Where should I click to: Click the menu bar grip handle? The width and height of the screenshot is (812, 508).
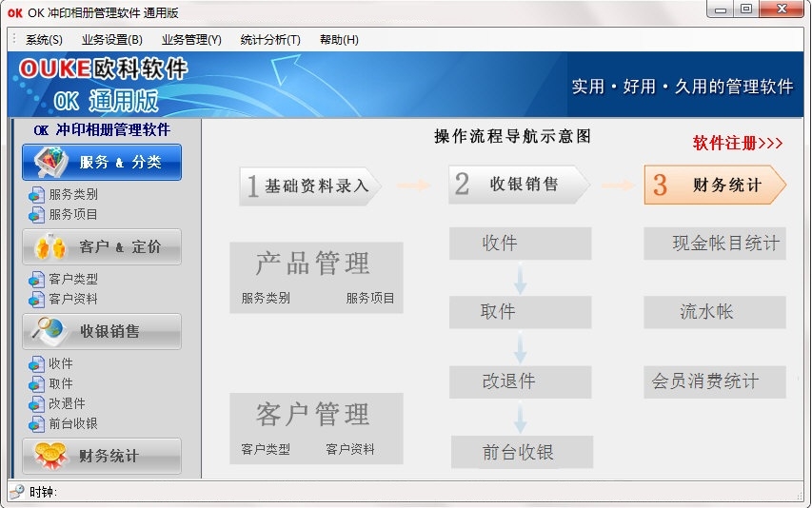[14, 39]
